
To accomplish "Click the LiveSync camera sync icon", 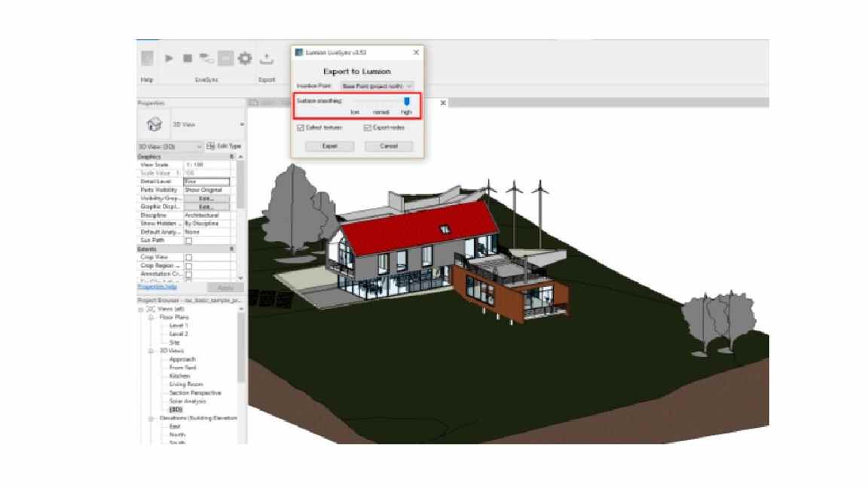I will (x=206, y=58).
